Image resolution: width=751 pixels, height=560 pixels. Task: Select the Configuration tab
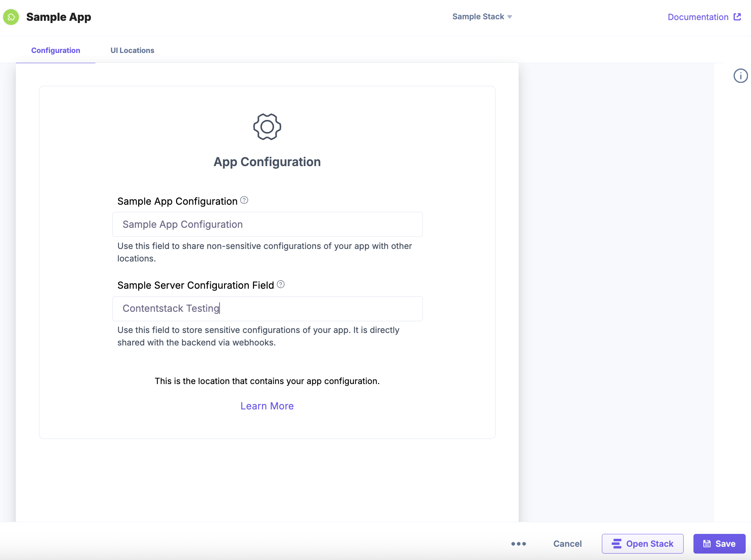pos(56,50)
